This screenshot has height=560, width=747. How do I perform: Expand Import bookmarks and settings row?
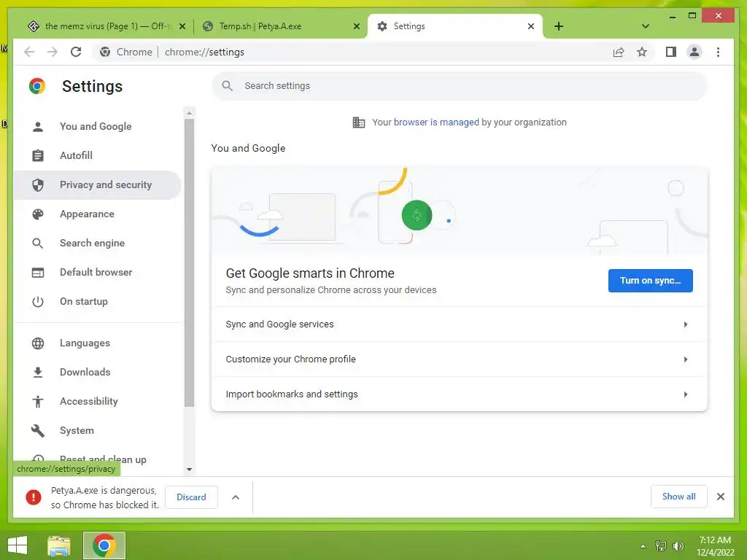click(460, 394)
